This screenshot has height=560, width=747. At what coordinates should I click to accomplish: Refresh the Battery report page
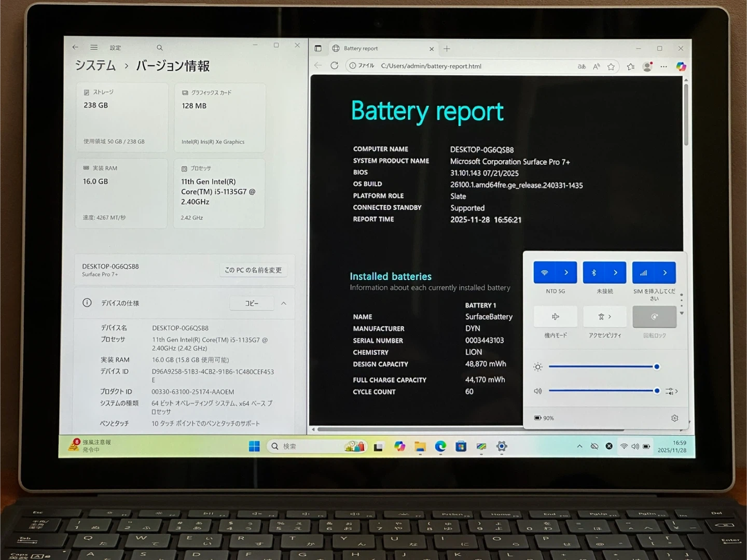(x=335, y=66)
